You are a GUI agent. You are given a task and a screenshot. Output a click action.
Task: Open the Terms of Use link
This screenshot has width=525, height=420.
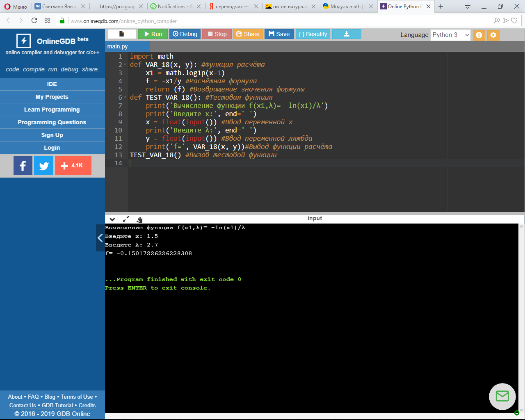(77, 397)
